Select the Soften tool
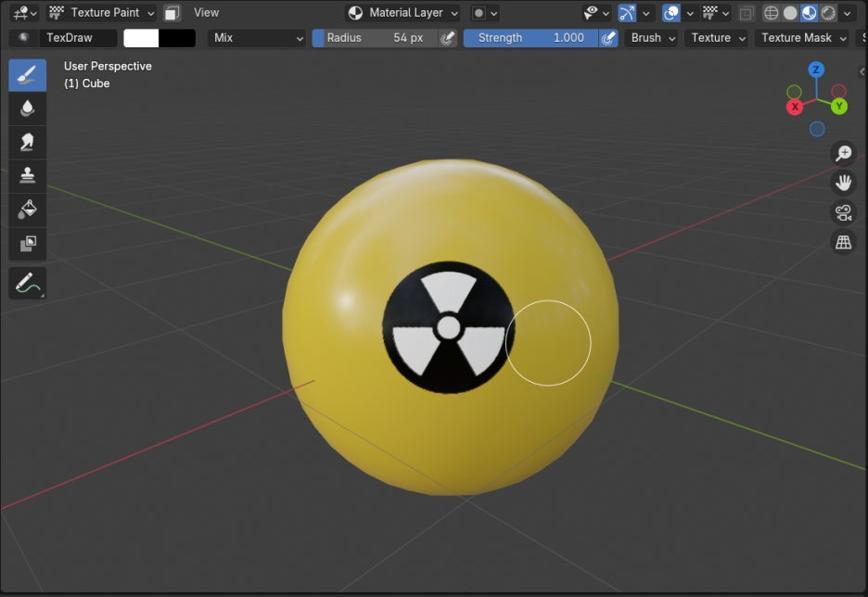Image resolution: width=868 pixels, height=597 pixels. [x=27, y=108]
